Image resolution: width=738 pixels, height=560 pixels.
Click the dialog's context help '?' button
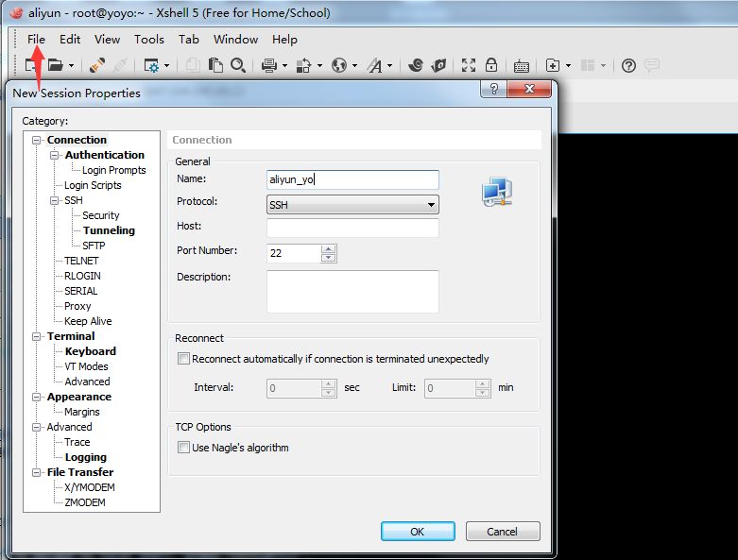pyautogui.click(x=493, y=89)
